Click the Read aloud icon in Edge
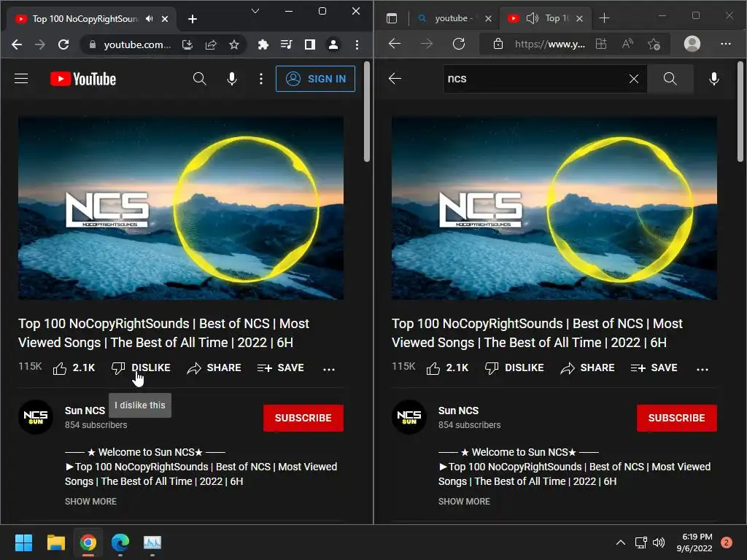 coord(627,44)
